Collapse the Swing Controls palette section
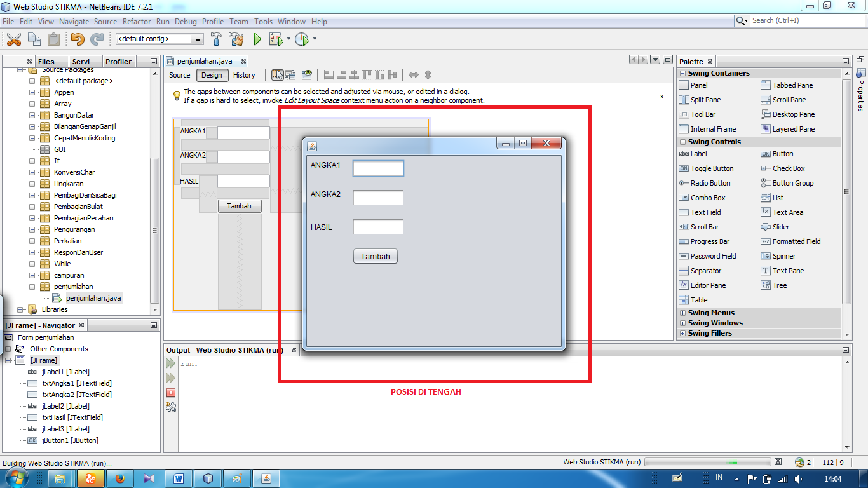This screenshot has width=868, height=488. tap(682, 142)
